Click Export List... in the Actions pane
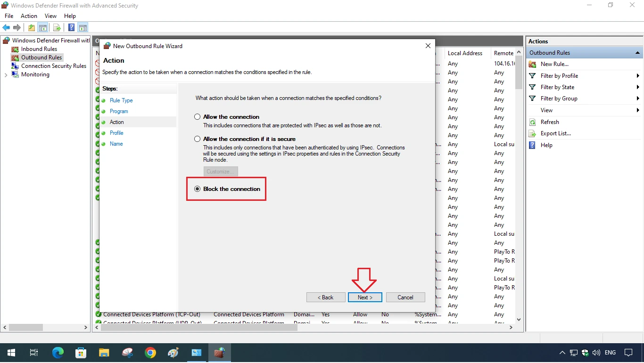The image size is (644, 363). click(x=555, y=133)
